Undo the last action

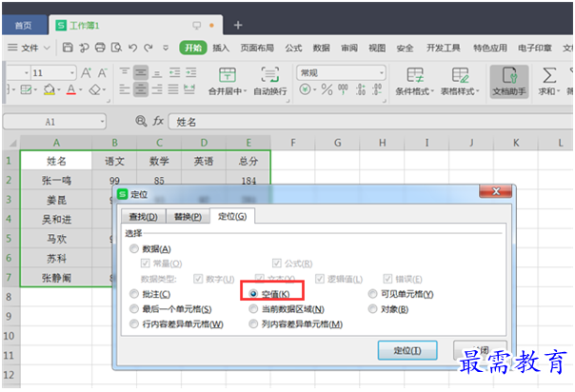click(132, 48)
